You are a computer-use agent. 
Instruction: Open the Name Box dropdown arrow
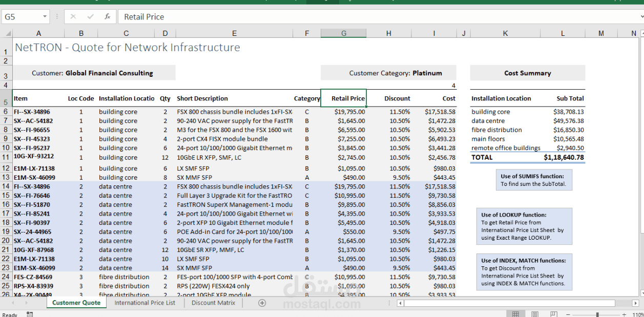(x=45, y=17)
